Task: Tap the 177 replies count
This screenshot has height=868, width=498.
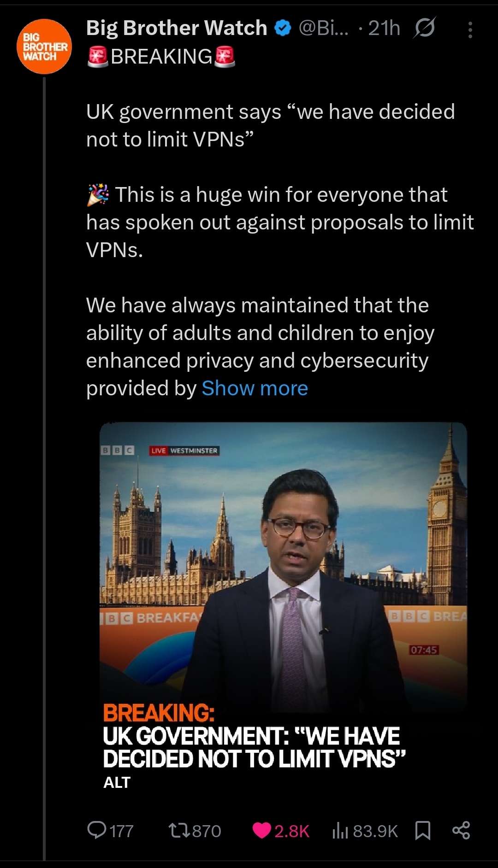Action: [122, 831]
